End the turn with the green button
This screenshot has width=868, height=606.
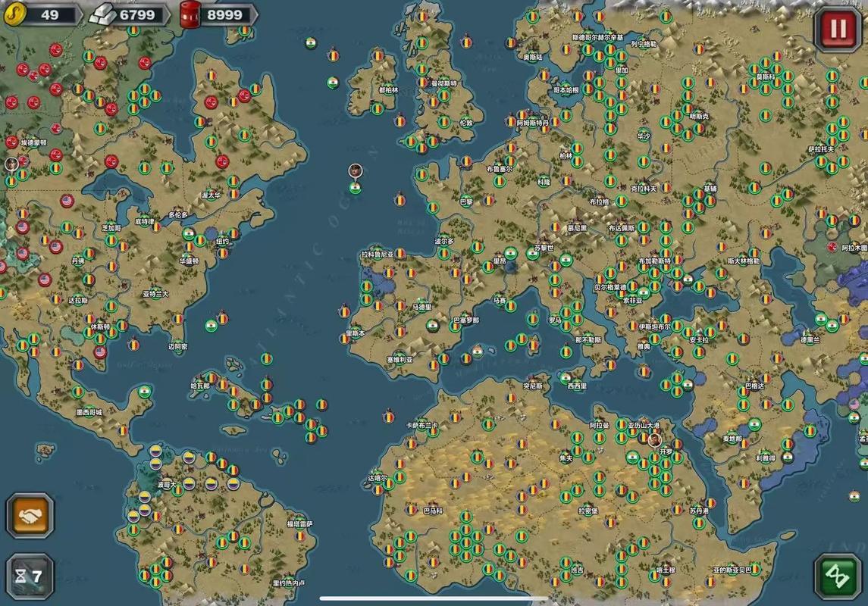click(x=838, y=576)
